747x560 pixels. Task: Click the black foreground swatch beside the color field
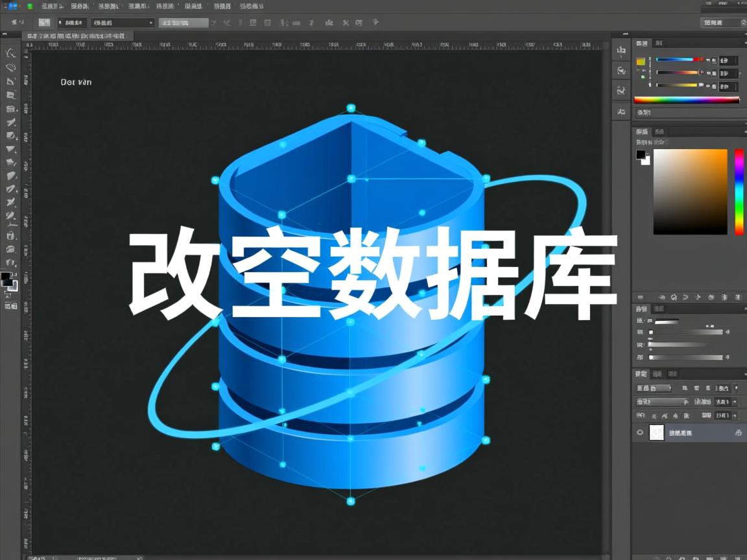641,155
